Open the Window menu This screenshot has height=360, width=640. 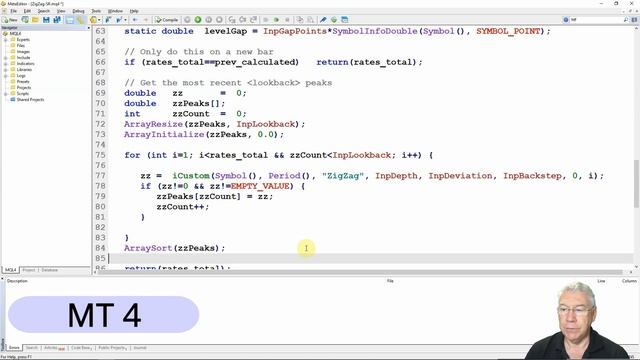[x=115, y=11]
